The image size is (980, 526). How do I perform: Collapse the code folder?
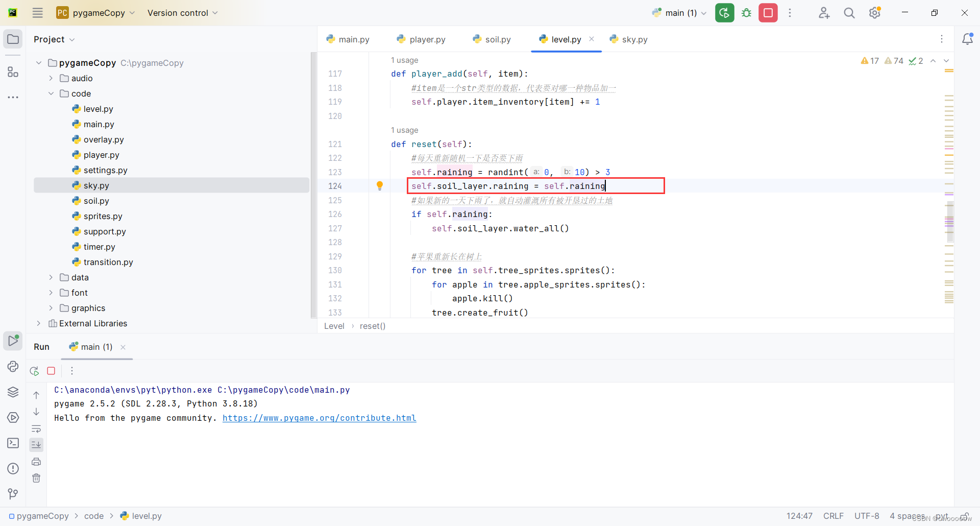[51, 93]
